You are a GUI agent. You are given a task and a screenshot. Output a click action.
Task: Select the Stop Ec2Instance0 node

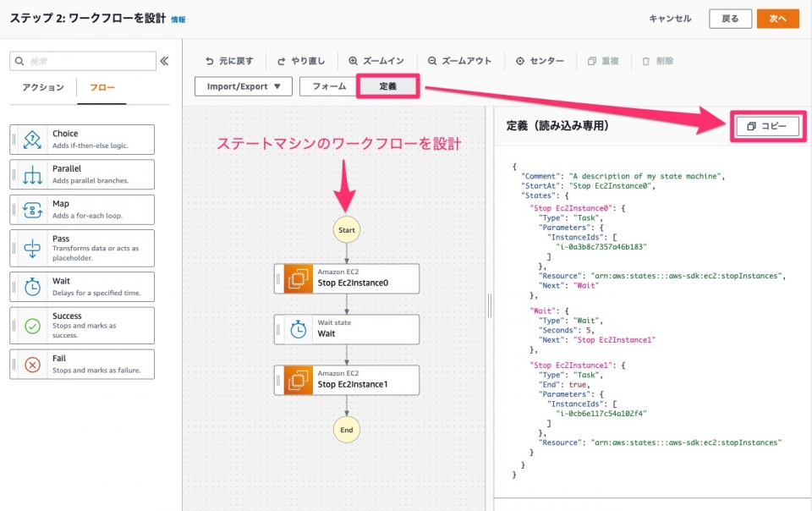pos(347,278)
